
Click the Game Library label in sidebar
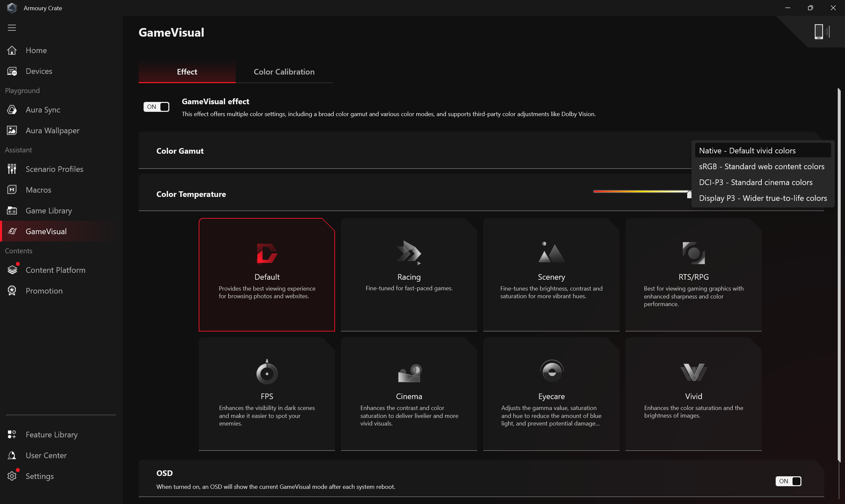[x=49, y=210]
